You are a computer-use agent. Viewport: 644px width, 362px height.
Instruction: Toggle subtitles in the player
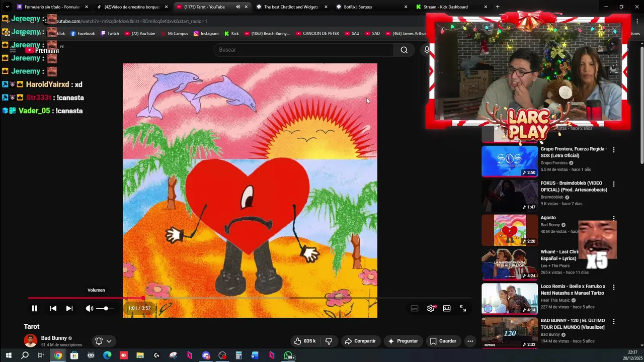(x=415, y=308)
